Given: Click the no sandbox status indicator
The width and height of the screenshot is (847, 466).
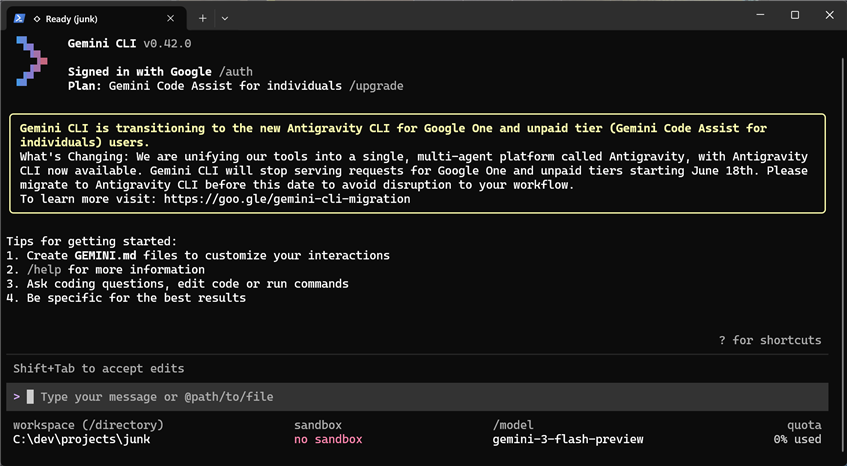Looking at the screenshot, I should (x=328, y=440).
